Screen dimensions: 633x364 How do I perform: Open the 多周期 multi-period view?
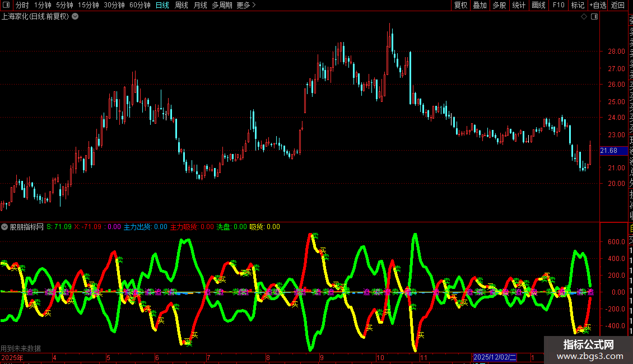point(222,5)
